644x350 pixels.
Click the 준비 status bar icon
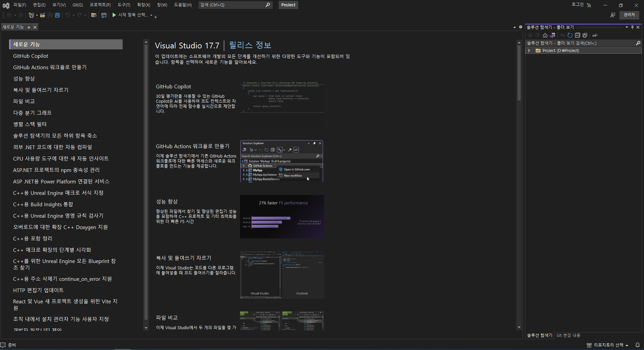[x=3, y=345]
